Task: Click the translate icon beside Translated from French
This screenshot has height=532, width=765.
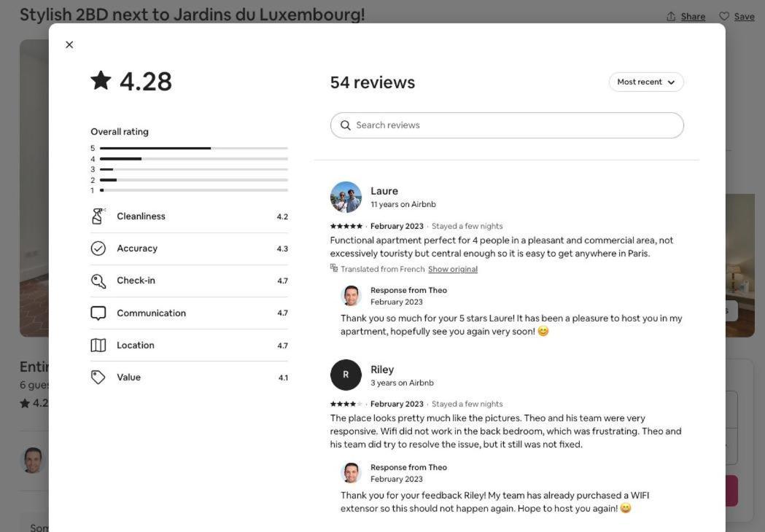Action: (x=334, y=267)
